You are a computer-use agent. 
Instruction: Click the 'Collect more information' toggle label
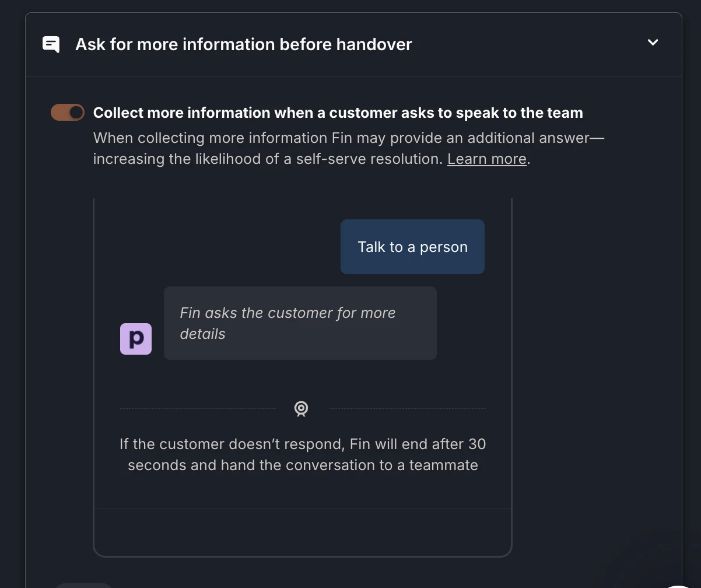pyautogui.click(x=338, y=113)
